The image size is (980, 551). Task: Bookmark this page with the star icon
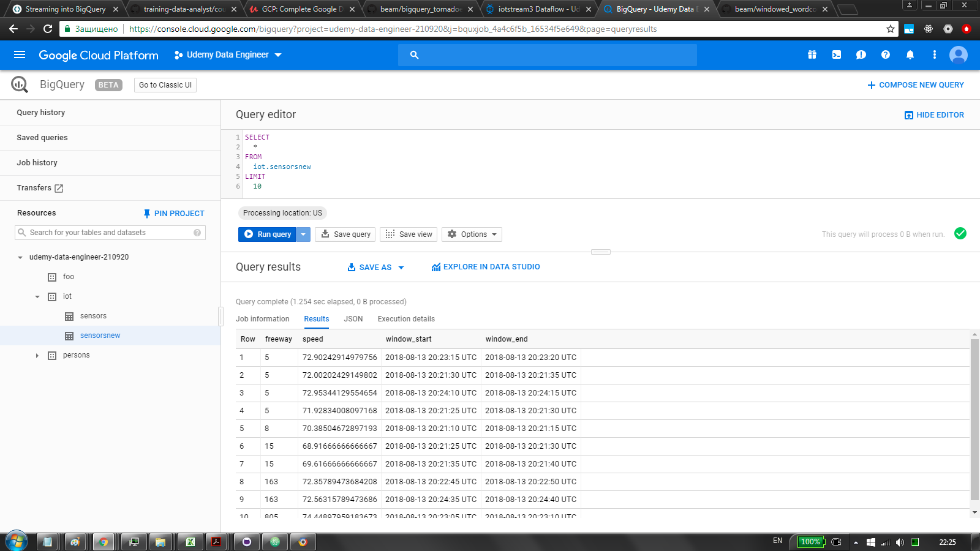click(891, 29)
